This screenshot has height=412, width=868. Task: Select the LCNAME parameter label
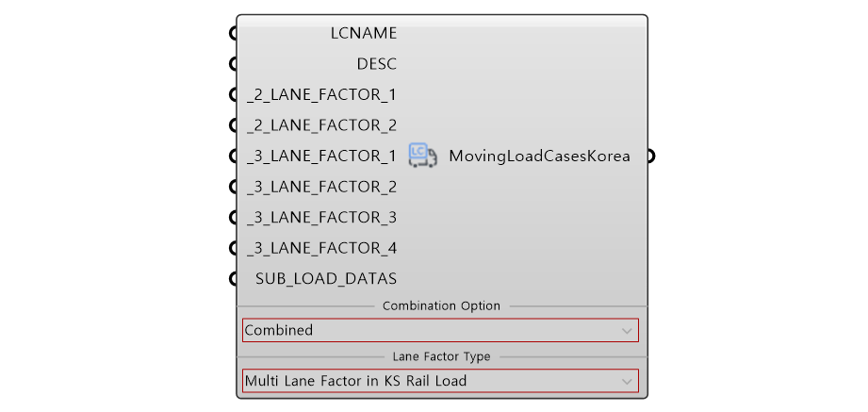point(364,34)
